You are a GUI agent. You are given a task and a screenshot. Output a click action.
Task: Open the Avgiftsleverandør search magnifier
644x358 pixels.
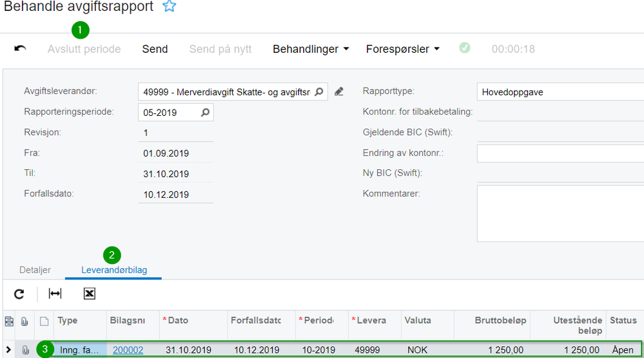318,92
